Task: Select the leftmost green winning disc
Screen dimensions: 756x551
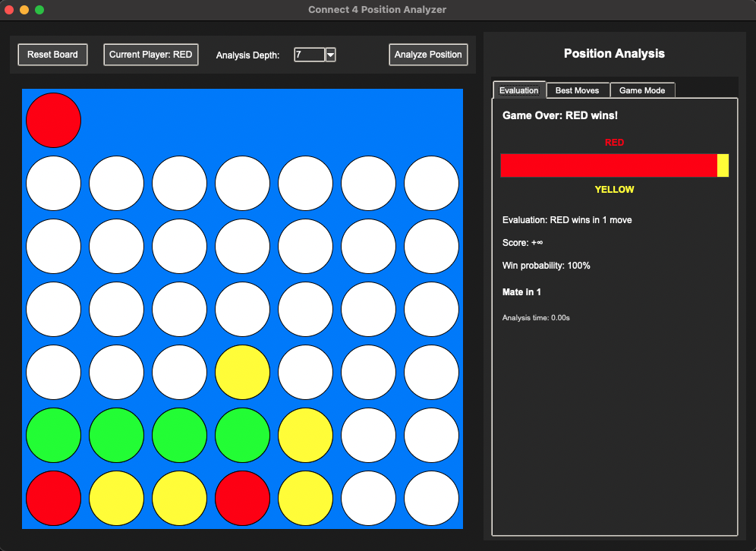Action: pyautogui.click(x=53, y=435)
